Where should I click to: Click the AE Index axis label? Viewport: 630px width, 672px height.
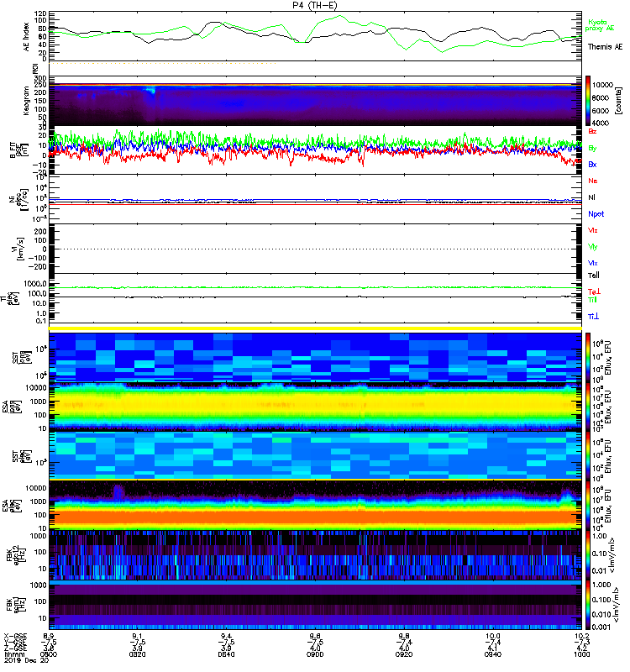pos(27,37)
